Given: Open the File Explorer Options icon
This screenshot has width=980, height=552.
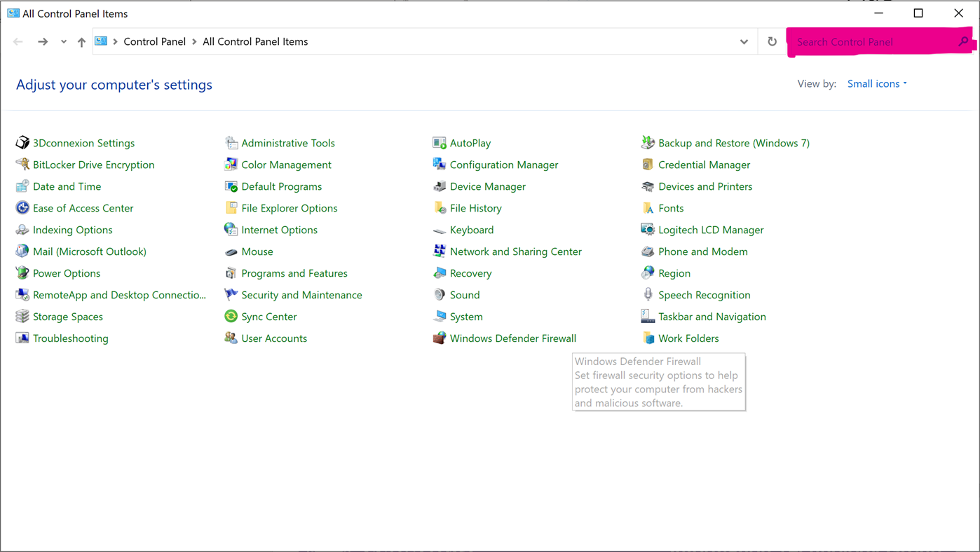Looking at the screenshot, I should click(231, 208).
